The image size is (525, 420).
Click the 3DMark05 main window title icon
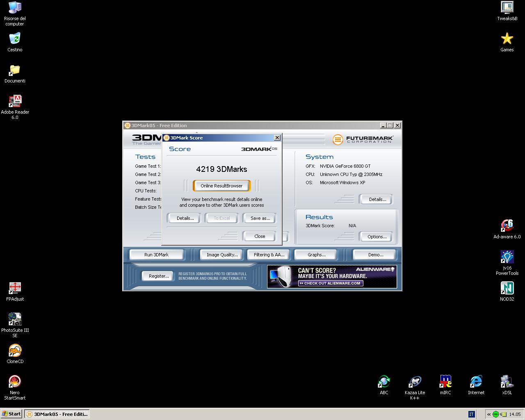tap(128, 126)
